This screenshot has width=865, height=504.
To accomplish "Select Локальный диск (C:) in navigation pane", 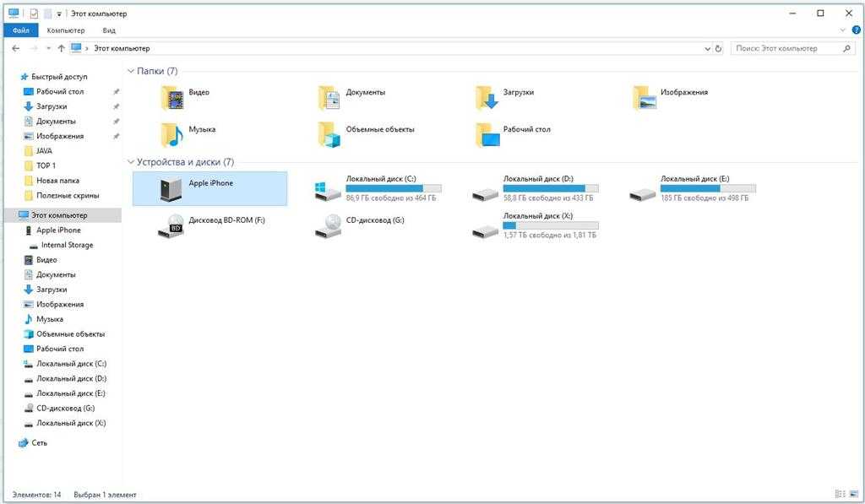I will point(71,364).
